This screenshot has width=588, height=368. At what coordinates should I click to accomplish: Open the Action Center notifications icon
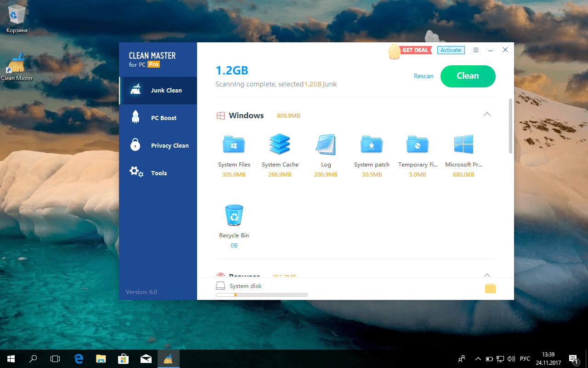pyautogui.click(x=574, y=359)
